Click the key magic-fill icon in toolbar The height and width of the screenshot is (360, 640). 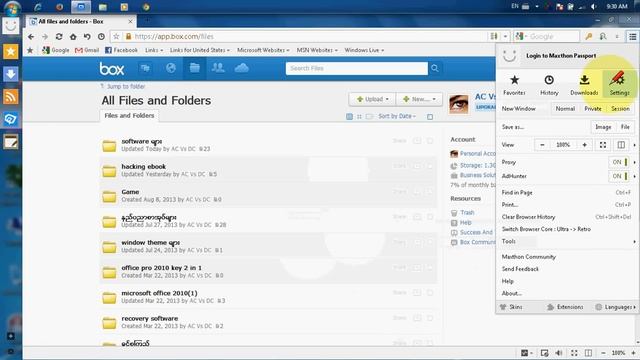pyautogui.click(x=588, y=37)
